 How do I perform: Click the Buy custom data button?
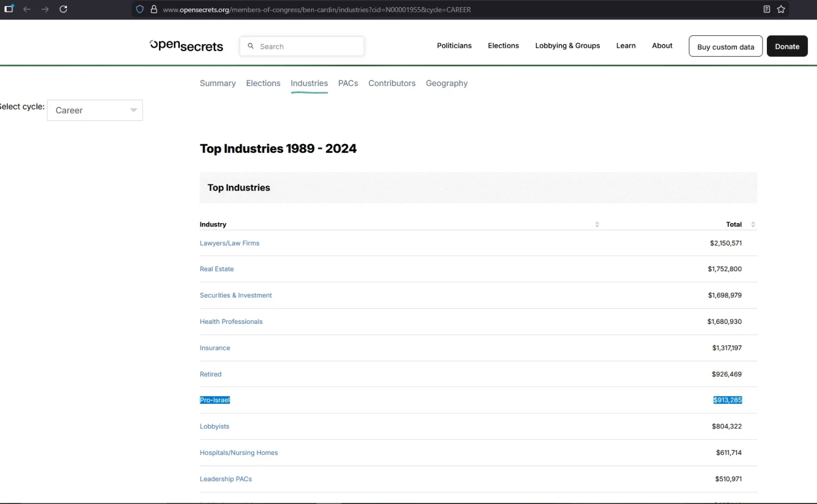point(725,46)
